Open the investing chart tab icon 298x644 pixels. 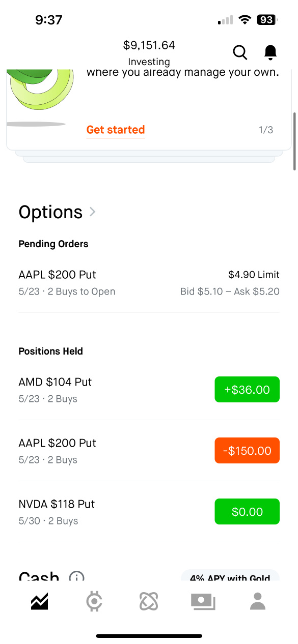39,601
